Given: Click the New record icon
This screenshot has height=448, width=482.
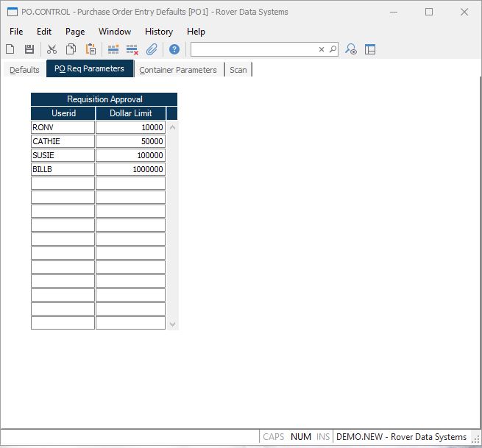Looking at the screenshot, I should pyautogui.click(x=10, y=49).
